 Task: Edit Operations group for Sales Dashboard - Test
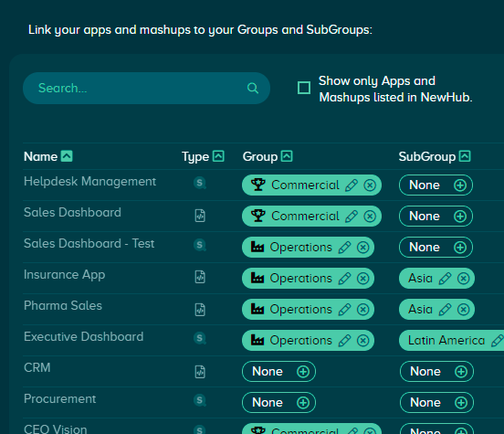(344, 248)
